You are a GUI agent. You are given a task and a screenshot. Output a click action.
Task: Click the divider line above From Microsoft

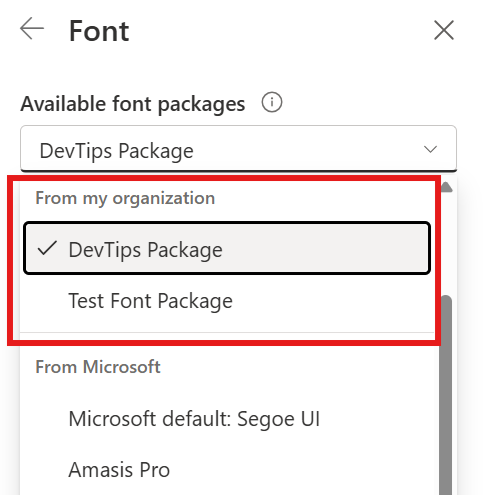(x=227, y=332)
